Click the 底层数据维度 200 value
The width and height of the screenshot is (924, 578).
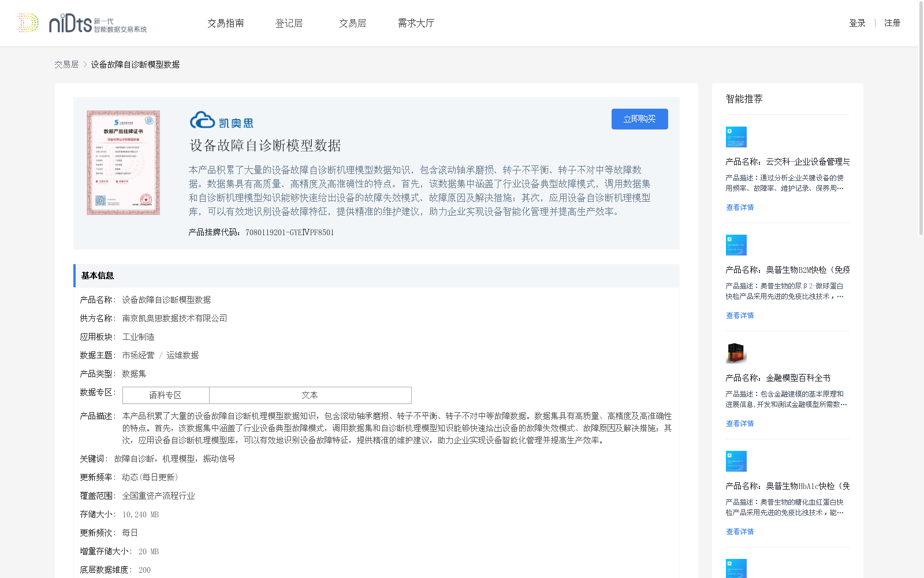(144, 570)
